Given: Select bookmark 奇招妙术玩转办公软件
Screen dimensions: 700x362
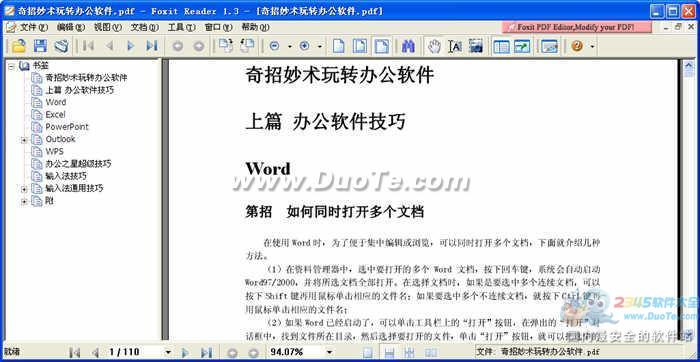Looking at the screenshot, I should [x=86, y=78].
